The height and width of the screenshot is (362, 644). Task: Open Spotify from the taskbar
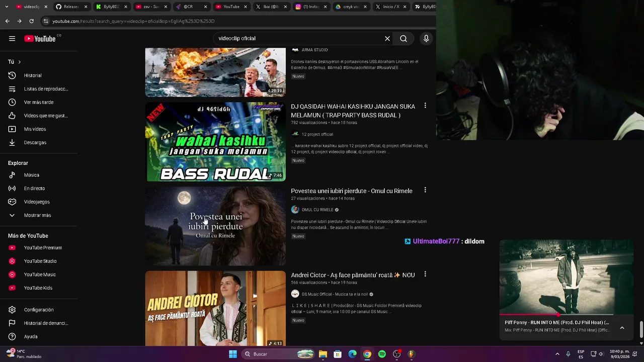pyautogui.click(x=382, y=354)
